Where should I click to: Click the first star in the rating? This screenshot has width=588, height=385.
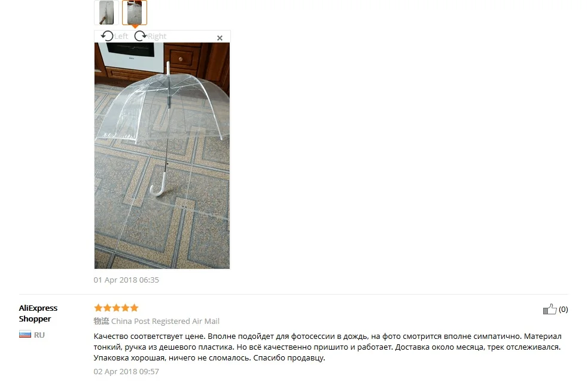[x=98, y=308]
